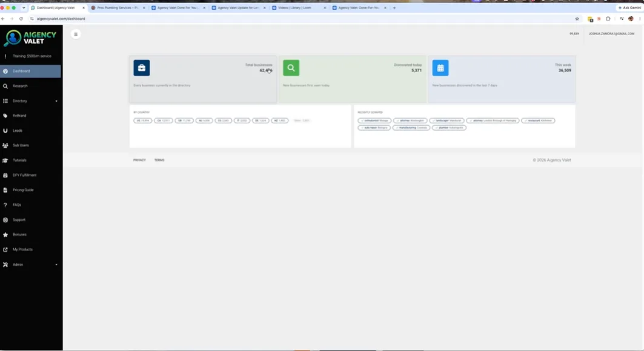This screenshot has width=644, height=351.
Task: Click the US country chip
Action: [143, 120]
